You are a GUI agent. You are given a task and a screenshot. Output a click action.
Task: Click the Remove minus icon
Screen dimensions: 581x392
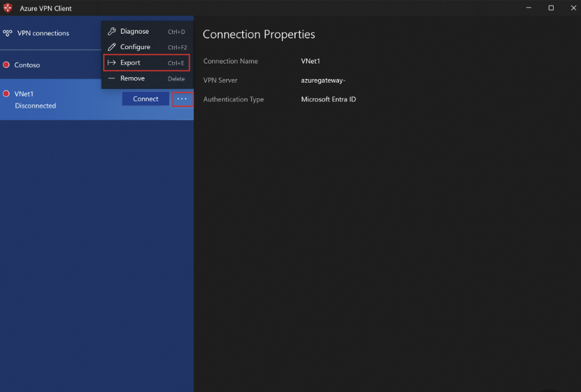[111, 78]
